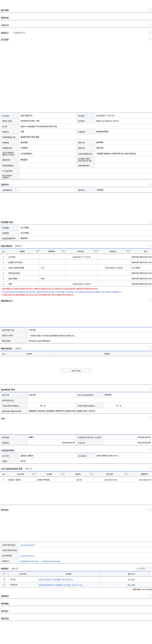
Task: Tick the select-all checkbox in 파일첨부 header
Action: tap(4, 574)
